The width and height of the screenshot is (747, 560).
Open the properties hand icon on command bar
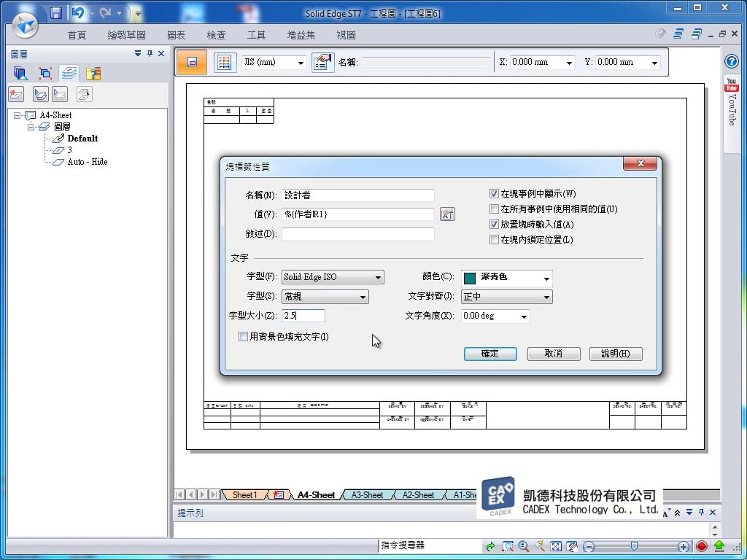[x=323, y=63]
